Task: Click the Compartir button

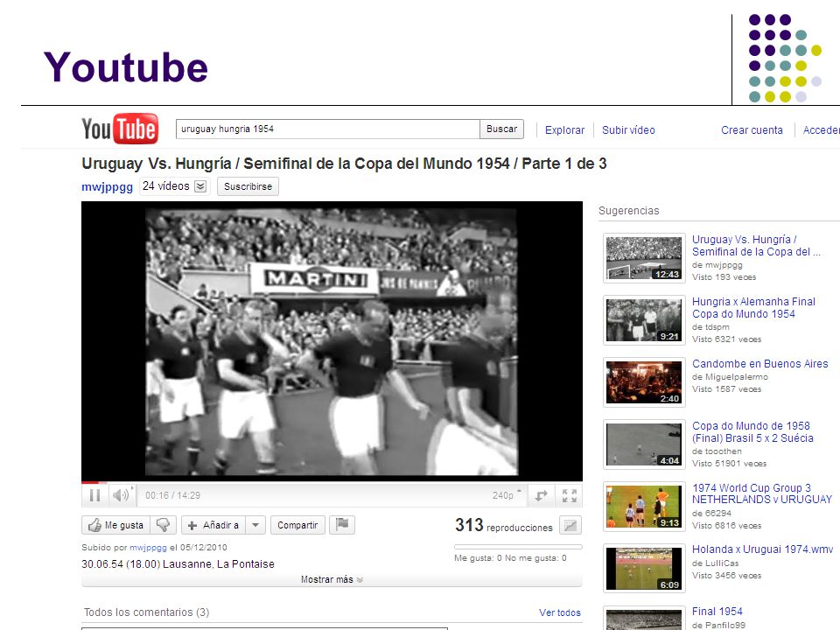Action: pyautogui.click(x=297, y=525)
